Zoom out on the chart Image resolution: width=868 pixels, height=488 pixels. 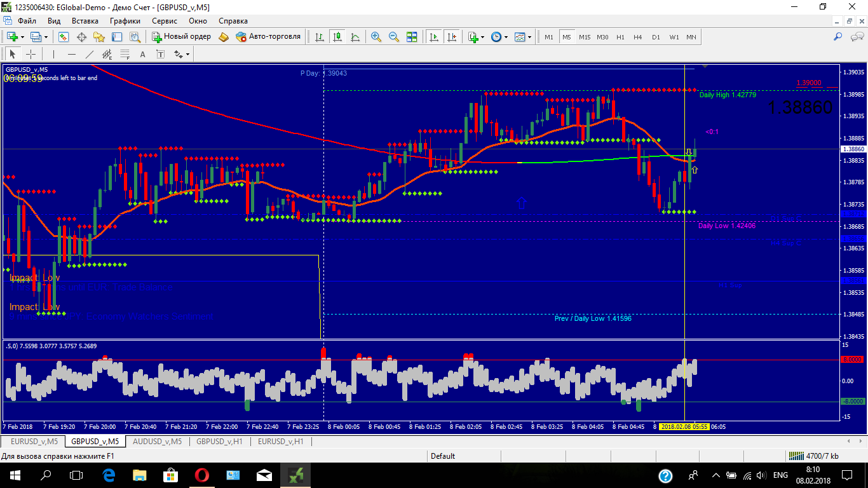394,37
